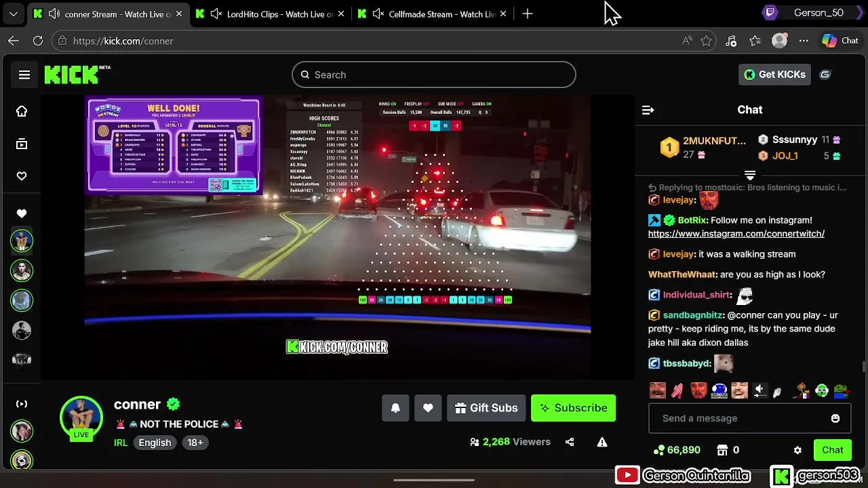Click the conner channel avatar
The height and width of the screenshot is (488, 868).
[81, 418]
